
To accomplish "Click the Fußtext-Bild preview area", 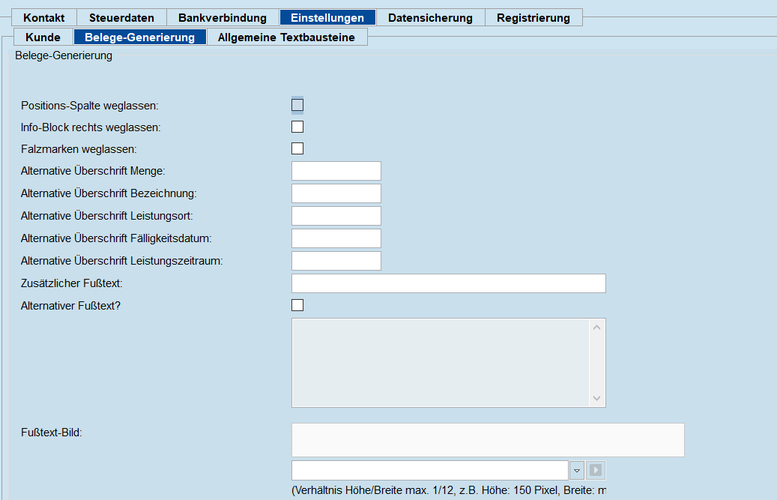I will click(x=488, y=440).
